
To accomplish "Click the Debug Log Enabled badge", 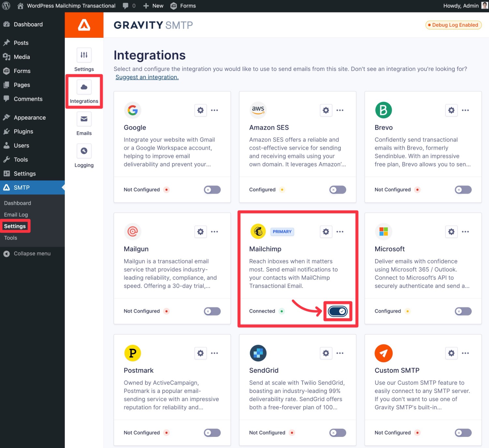I will 453,25.
